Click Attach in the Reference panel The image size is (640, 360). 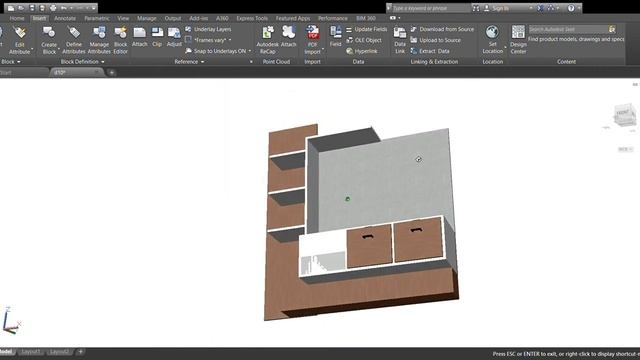140,37
